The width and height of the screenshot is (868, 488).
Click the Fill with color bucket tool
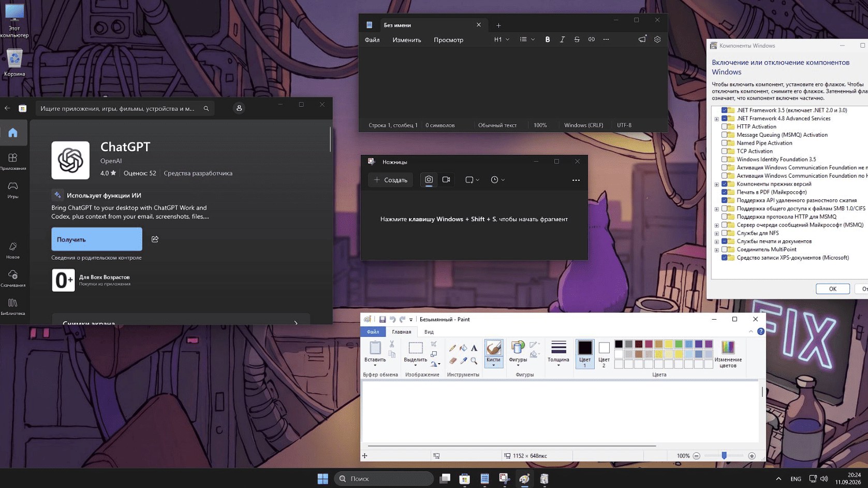click(463, 348)
